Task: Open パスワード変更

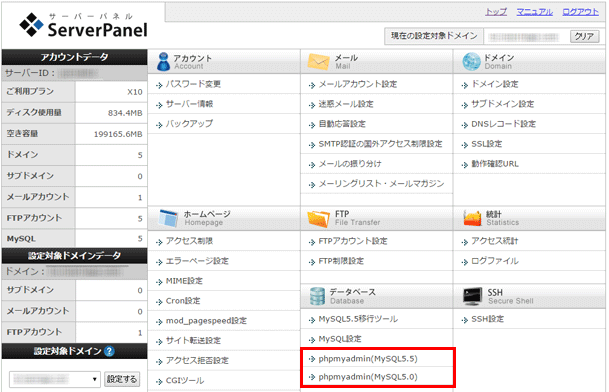Action: pyautogui.click(x=193, y=84)
